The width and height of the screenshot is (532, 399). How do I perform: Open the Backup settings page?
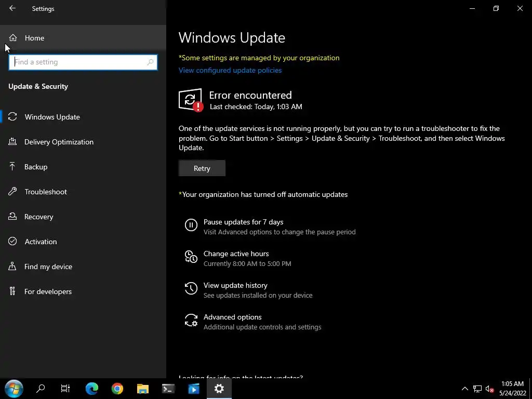[x=83, y=167]
